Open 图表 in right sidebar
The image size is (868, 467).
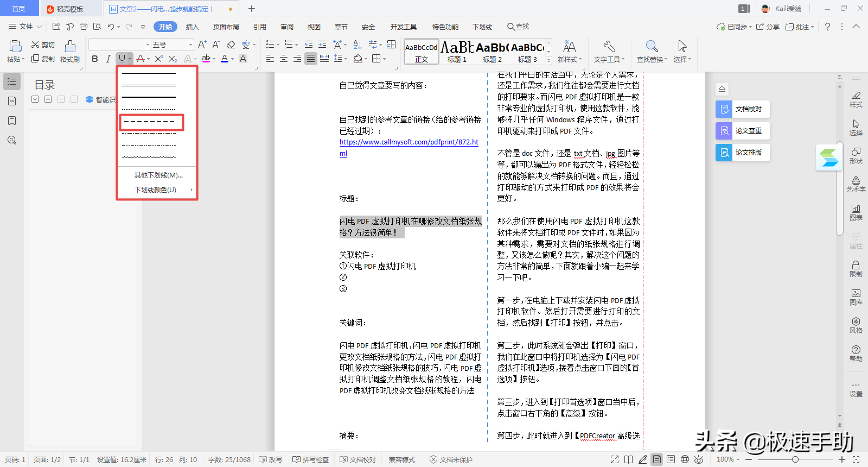click(x=856, y=212)
